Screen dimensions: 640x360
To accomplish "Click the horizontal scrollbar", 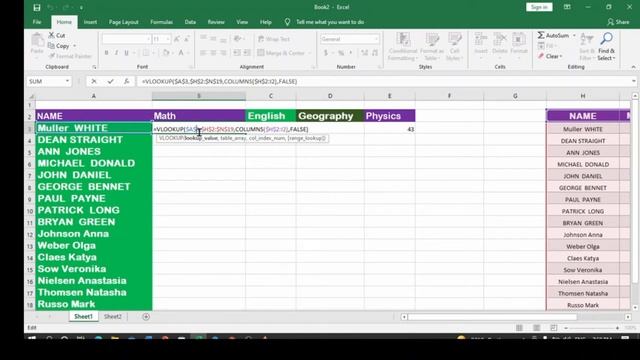I will click(x=491, y=317).
